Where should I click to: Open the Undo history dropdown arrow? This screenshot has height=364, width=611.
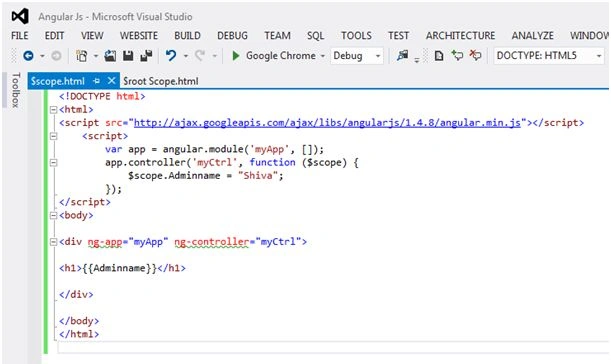click(x=186, y=56)
